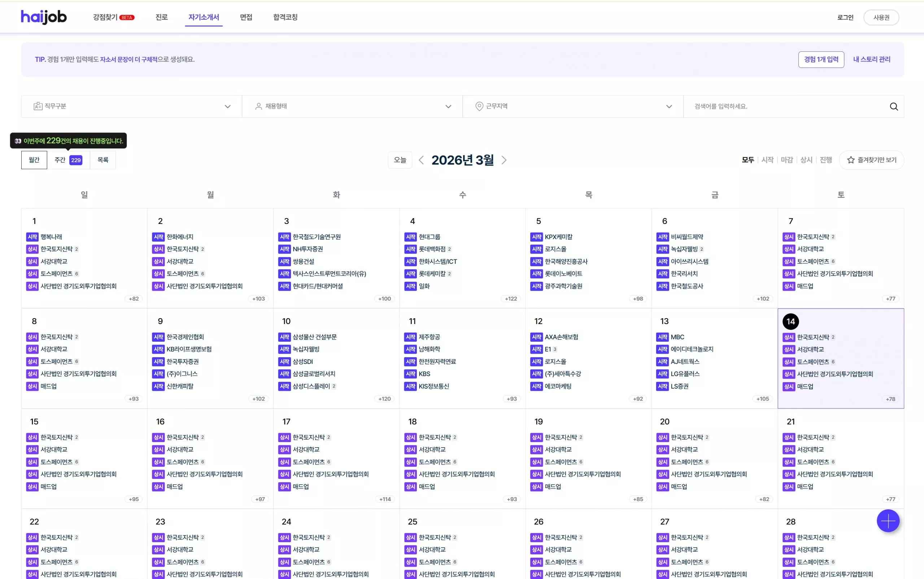This screenshot has height=579, width=924.
Task: Expand the 직무구분 dropdown
Action: pos(227,107)
